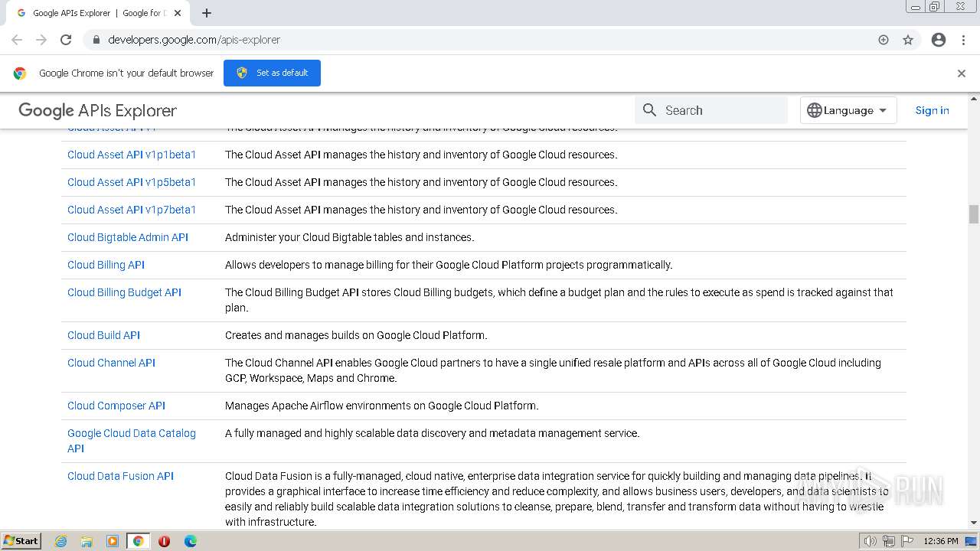Open Cloud Asset API v1p7beta1 link
The height and width of the screenshot is (551, 980).
(x=132, y=210)
